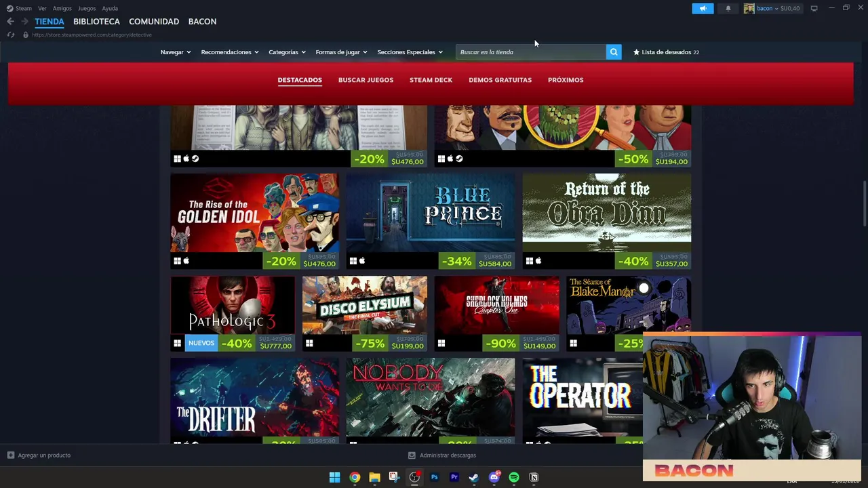Viewport: 868px width, 488px height.
Task: Open the notifications bell
Action: pos(728,8)
